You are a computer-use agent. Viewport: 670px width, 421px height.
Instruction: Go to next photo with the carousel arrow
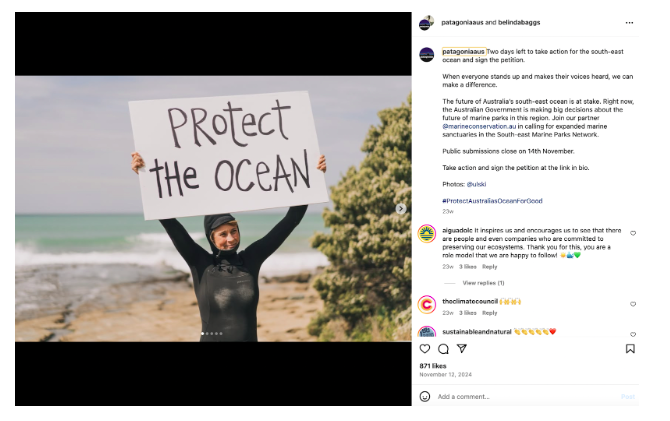[401, 209]
